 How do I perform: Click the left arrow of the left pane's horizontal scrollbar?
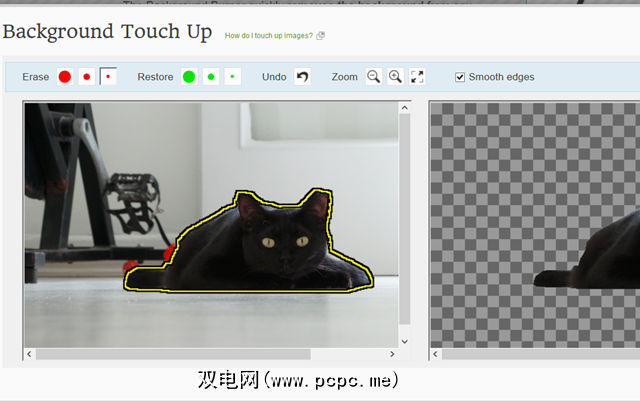click(29, 354)
